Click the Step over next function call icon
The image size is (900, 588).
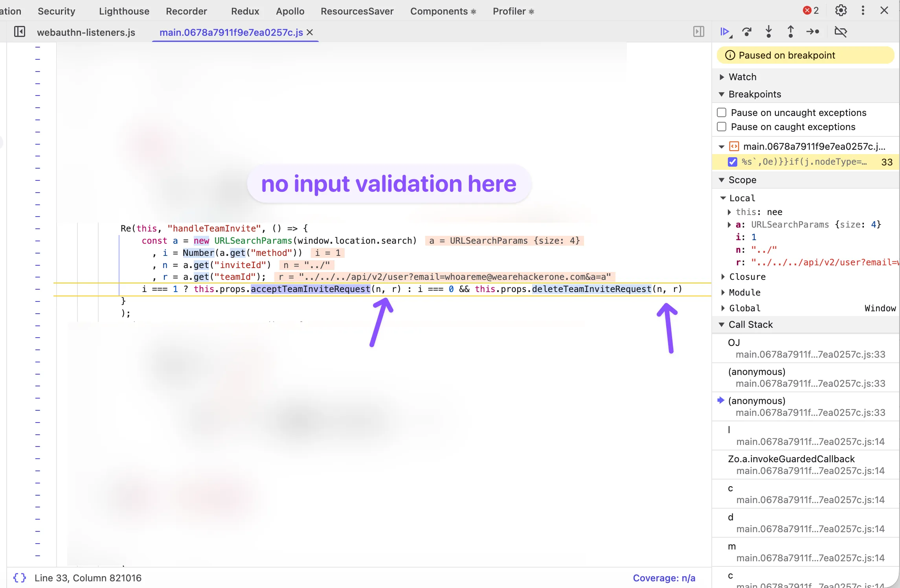click(x=746, y=31)
